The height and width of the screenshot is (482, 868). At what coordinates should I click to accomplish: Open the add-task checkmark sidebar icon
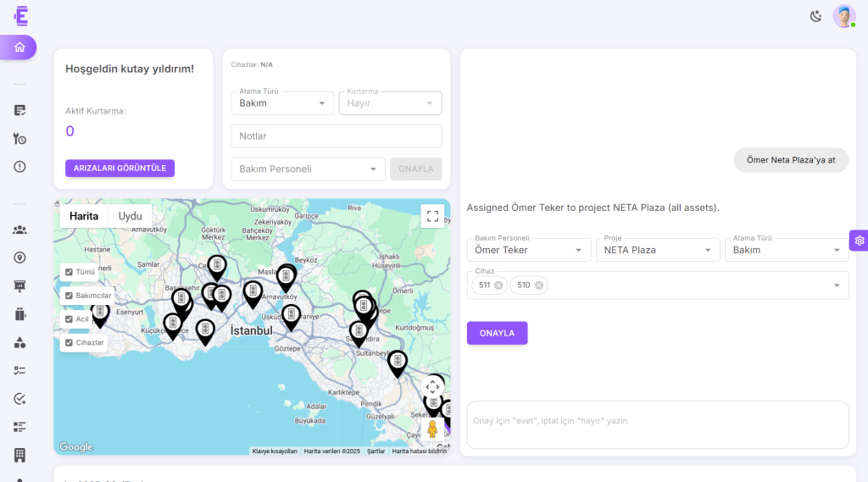point(19,399)
